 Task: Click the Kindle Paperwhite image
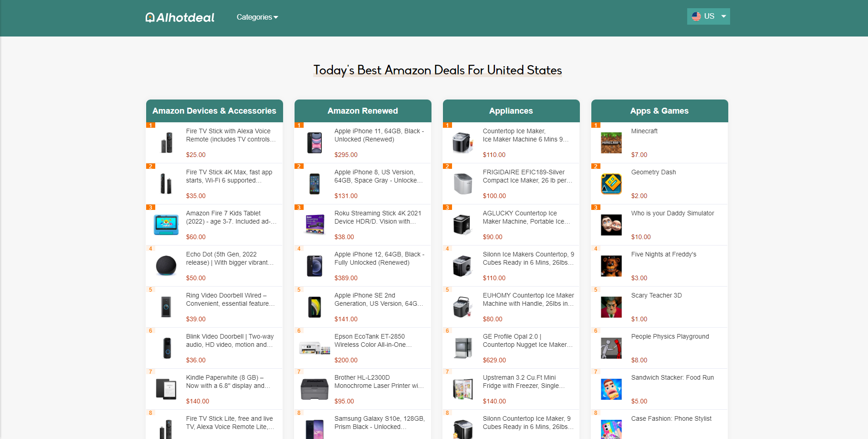[x=166, y=389]
